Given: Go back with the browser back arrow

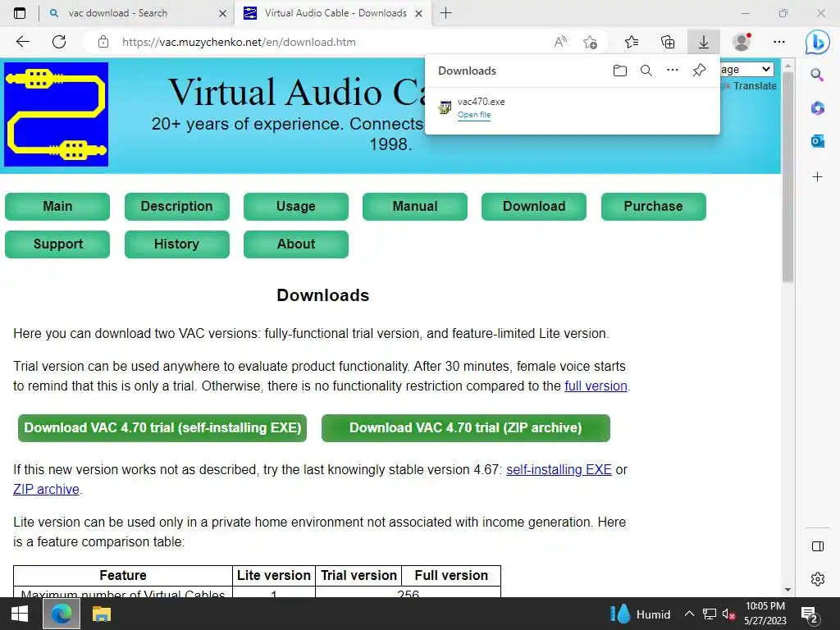Looking at the screenshot, I should point(22,42).
